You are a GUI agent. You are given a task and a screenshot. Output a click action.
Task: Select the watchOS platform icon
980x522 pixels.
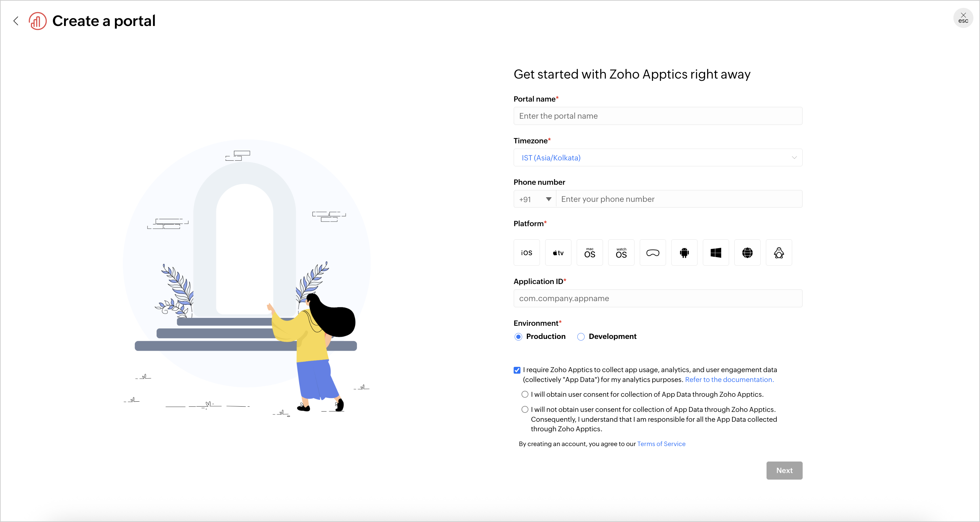[x=621, y=252]
